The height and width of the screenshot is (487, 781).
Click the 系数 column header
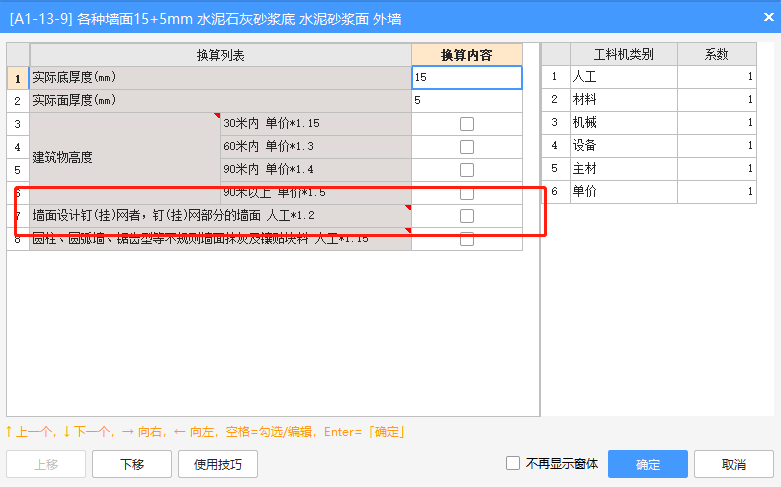(x=717, y=54)
